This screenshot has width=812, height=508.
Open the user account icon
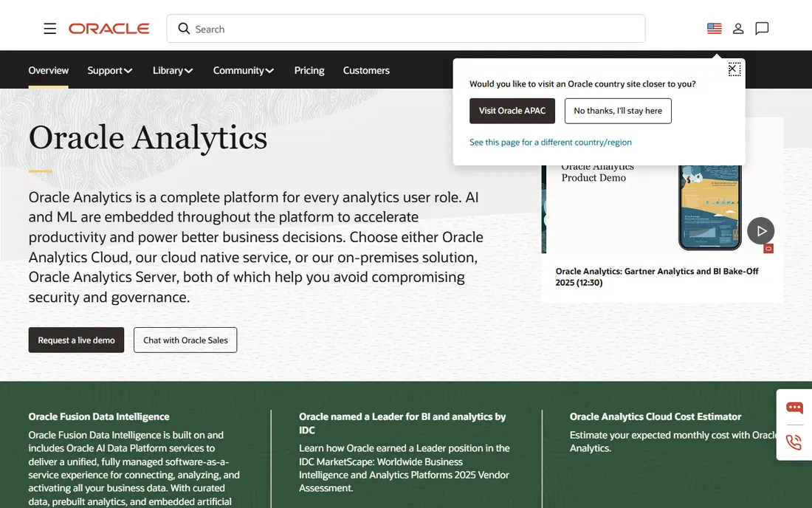[738, 29]
